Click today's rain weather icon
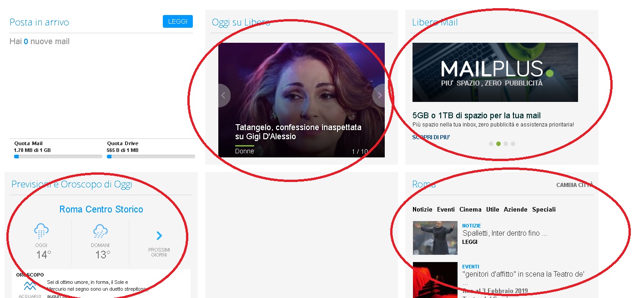 [x=41, y=231]
